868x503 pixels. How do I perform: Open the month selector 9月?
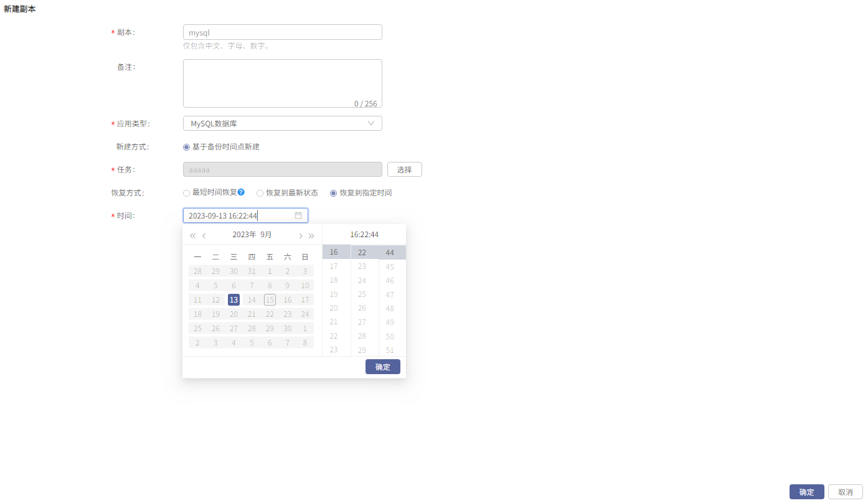(267, 235)
